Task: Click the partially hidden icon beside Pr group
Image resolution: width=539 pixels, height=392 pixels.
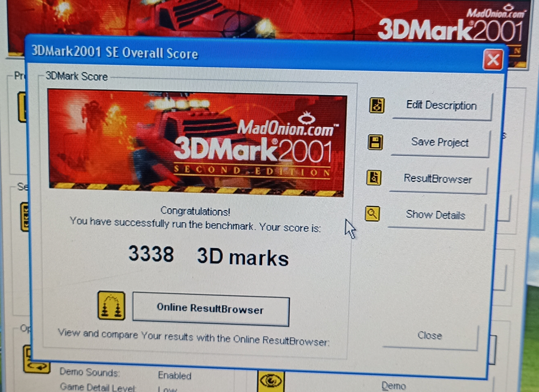Action: pos(22,107)
